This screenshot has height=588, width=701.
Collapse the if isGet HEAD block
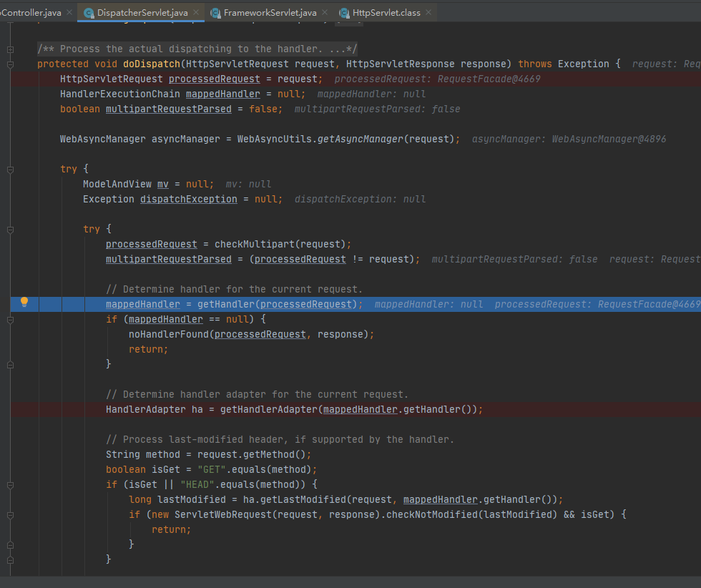click(x=11, y=484)
